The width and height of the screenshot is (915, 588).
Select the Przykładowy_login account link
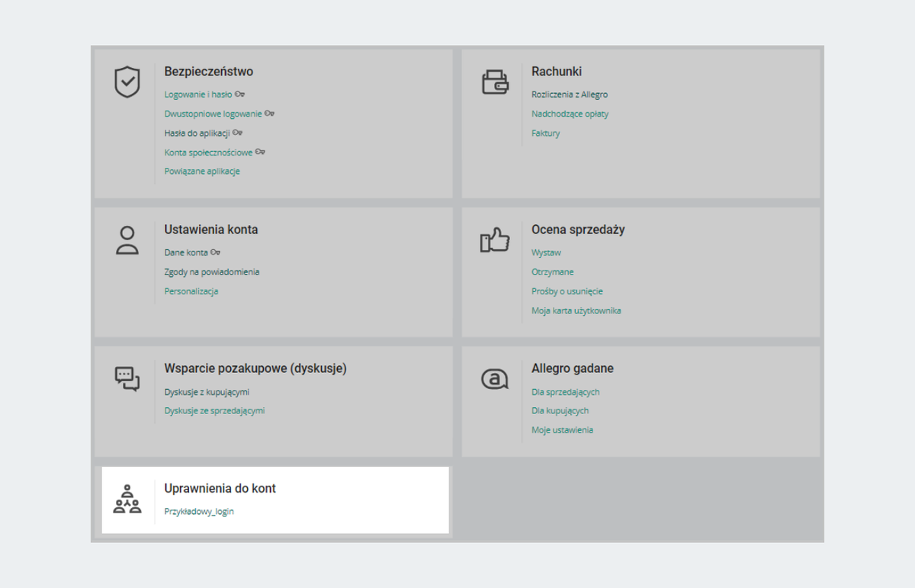pyautogui.click(x=199, y=512)
